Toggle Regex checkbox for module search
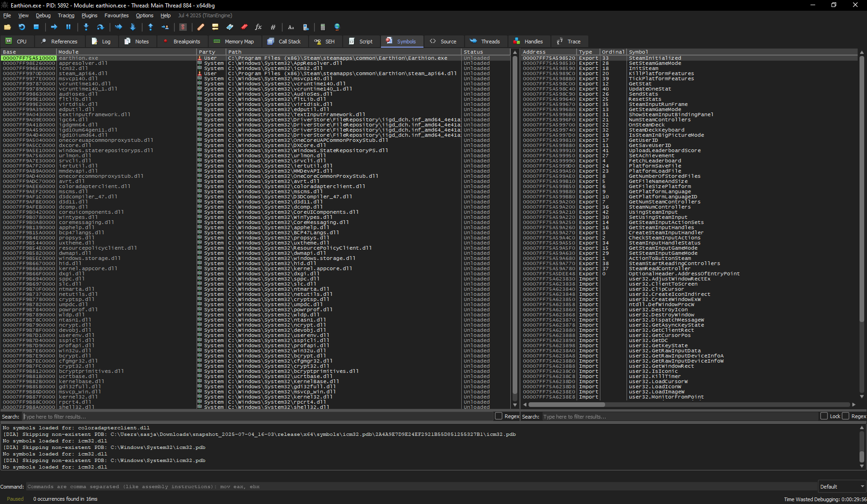 (499, 416)
